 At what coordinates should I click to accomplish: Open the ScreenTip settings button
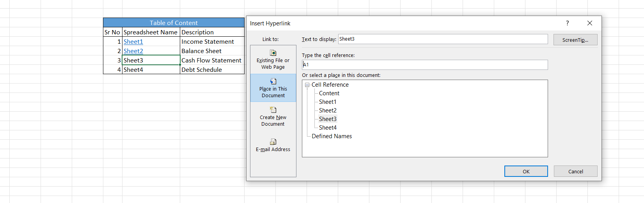(x=575, y=40)
